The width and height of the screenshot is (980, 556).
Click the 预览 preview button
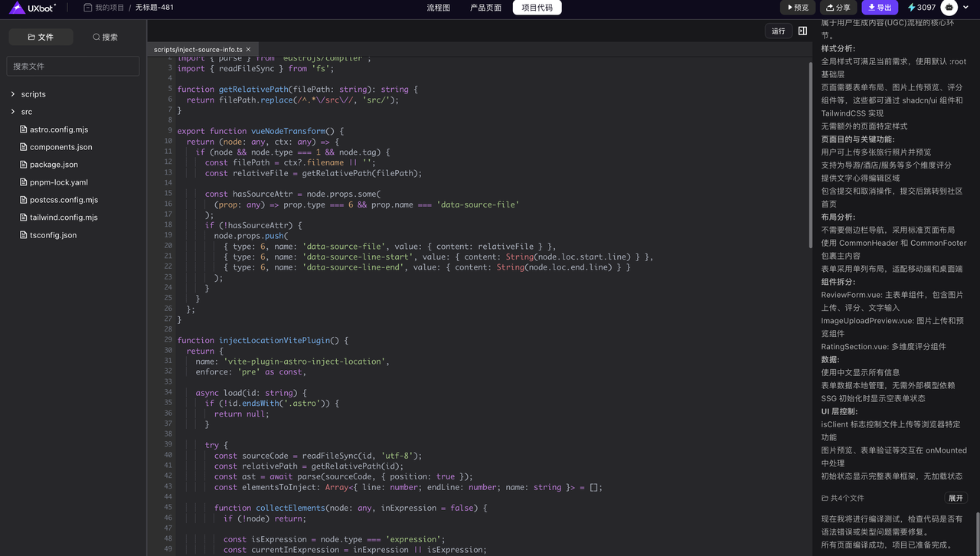tap(797, 8)
